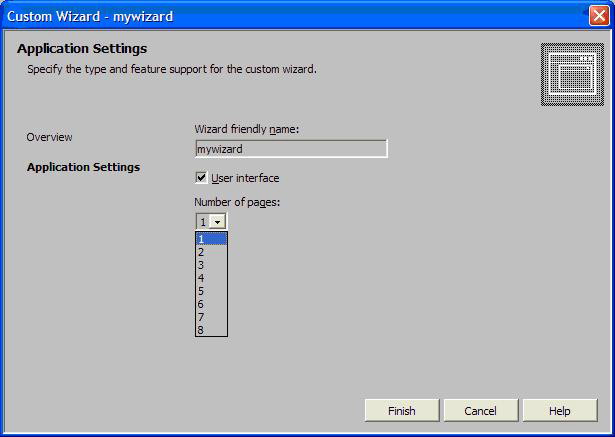Pick 5 in the pages dropdown
Screen dimensions: 615x437
coord(211,291)
